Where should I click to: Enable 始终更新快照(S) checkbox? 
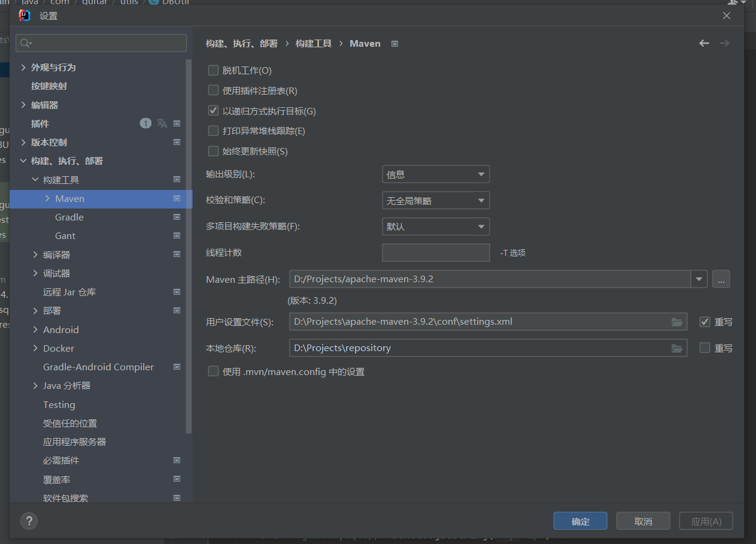tap(213, 151)
